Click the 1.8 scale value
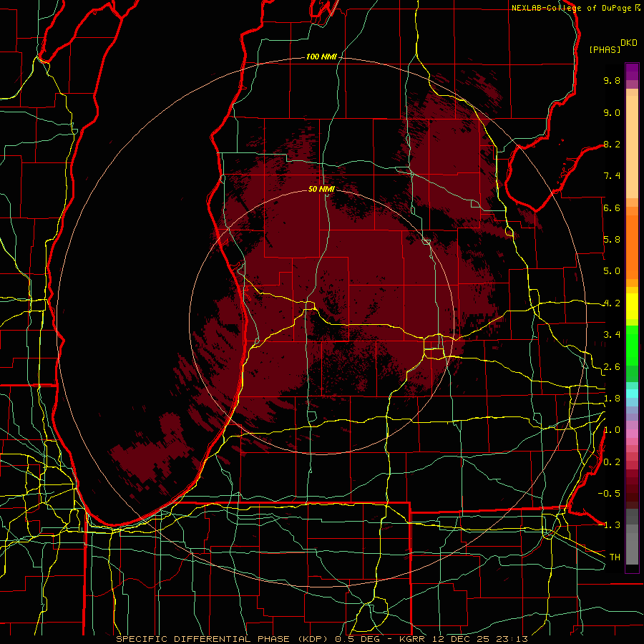 tap(612, 399)
